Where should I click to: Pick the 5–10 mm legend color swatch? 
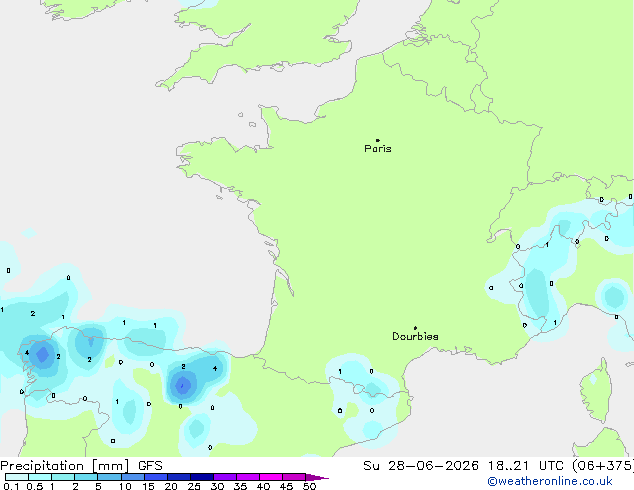[x=110, y=477]
